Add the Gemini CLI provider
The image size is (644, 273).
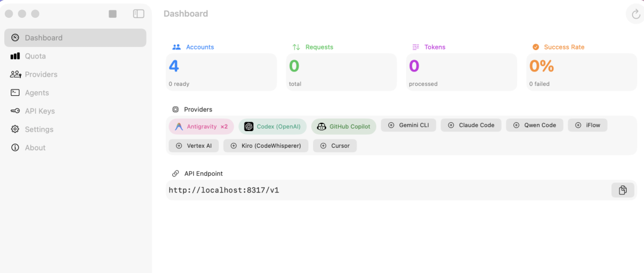408,125
